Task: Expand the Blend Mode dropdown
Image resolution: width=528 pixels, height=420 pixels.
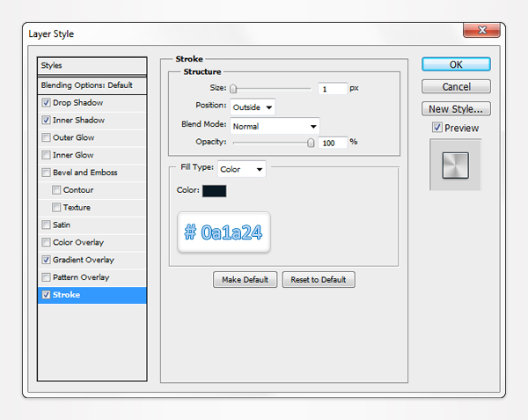Action: (x=275, y=126)
